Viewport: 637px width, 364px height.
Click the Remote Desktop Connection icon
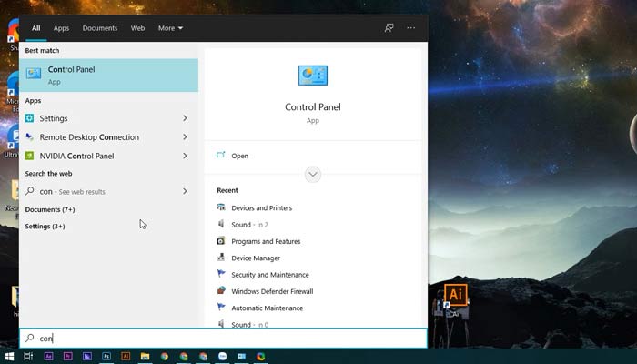(x=30, y=137)
